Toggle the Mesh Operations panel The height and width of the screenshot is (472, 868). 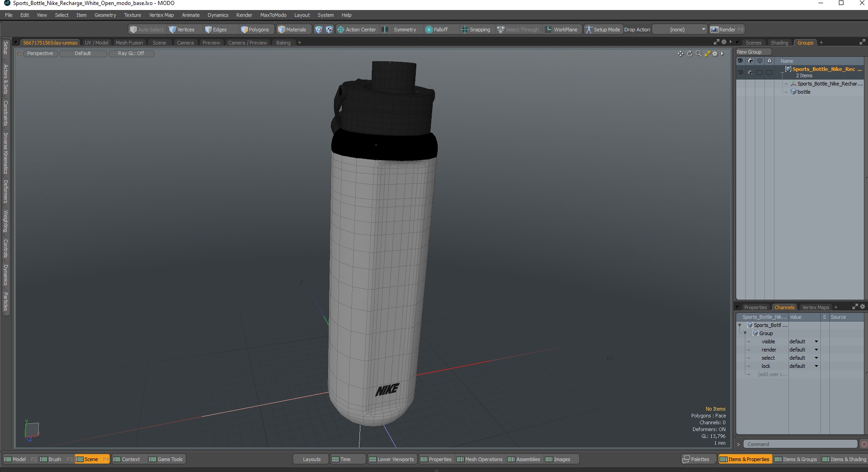tap(480, 459)
